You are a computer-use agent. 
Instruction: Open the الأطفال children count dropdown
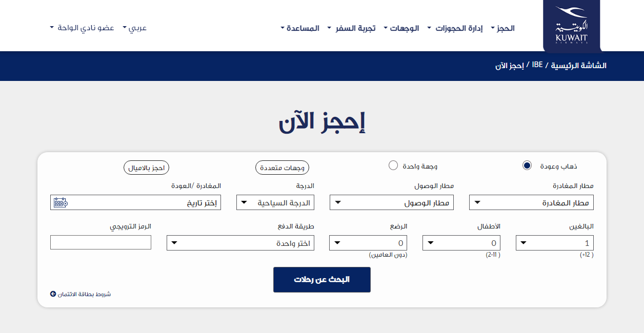pos(461,243)
